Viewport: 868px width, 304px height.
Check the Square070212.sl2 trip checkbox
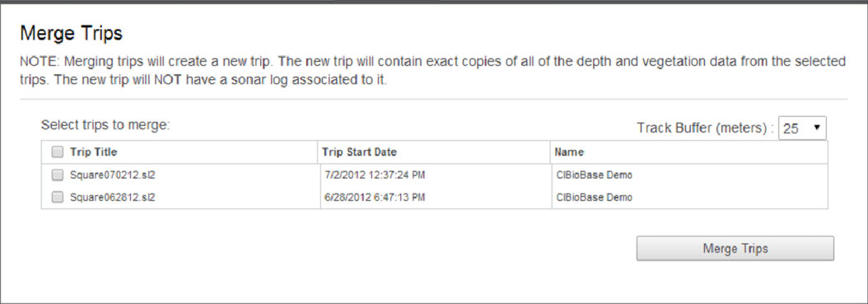pos(57,175)
